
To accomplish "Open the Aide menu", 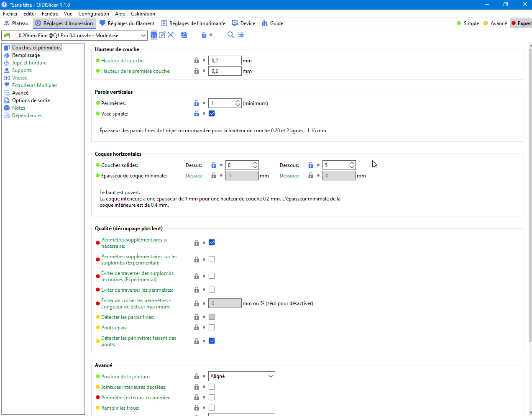I will 120,14.
